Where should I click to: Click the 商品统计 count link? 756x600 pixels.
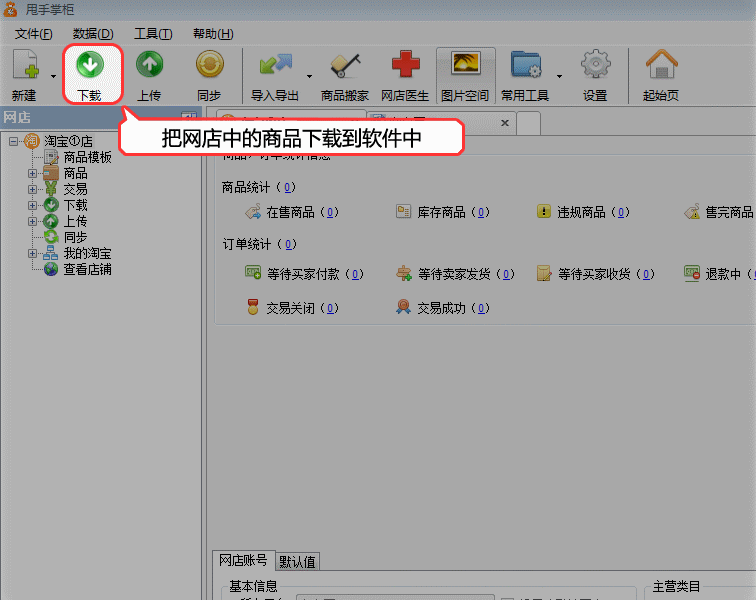pos(287,187)
